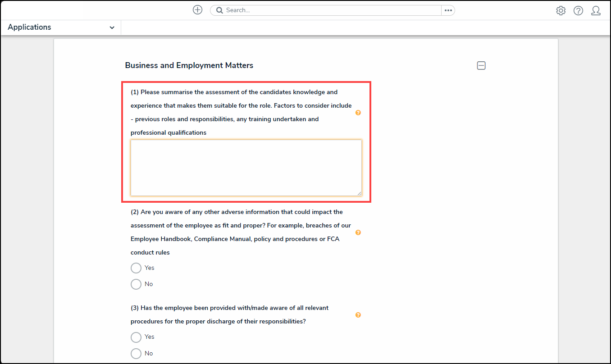Click the question 3 relevant procedures label
This screenshot has height=364, width=611.
230,315
